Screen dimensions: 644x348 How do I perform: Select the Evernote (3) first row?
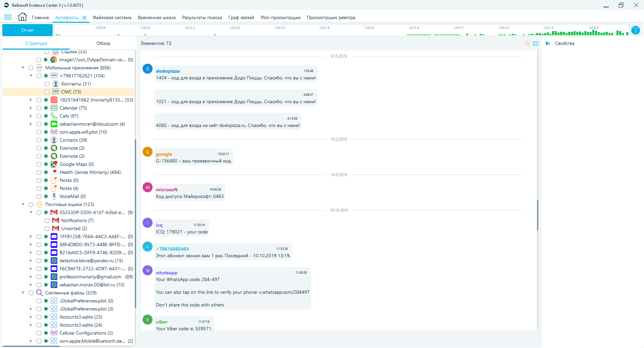pyautogui.click(x=72, y=148)
